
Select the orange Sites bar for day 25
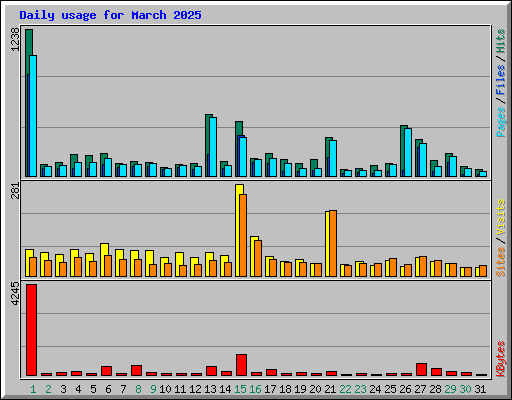tap(393, 267)
